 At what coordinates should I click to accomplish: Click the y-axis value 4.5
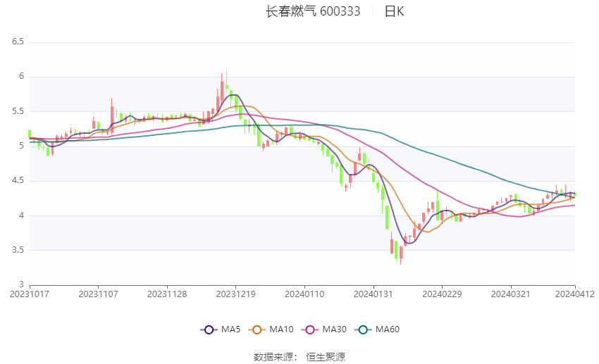(x=18, y=180)
